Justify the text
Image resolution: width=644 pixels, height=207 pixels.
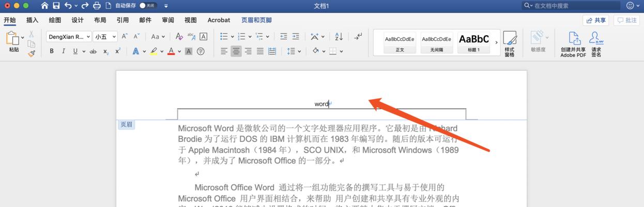260,51
